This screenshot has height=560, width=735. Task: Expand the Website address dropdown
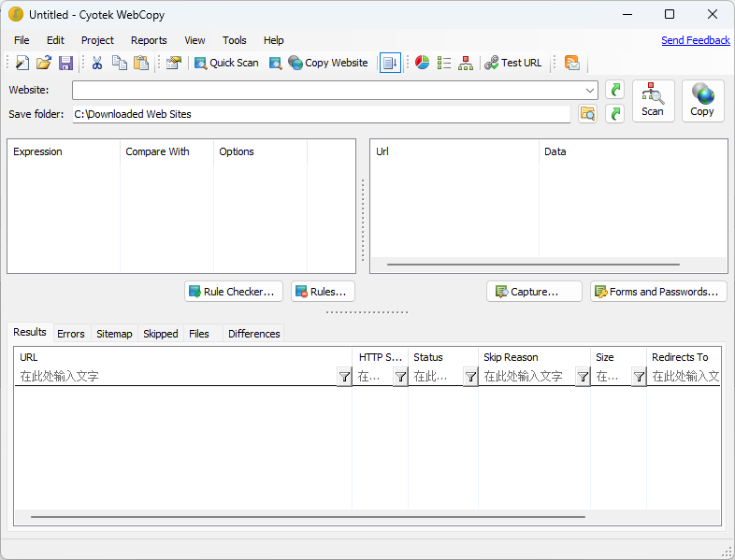pyautogui.click(x=590, y=91)
